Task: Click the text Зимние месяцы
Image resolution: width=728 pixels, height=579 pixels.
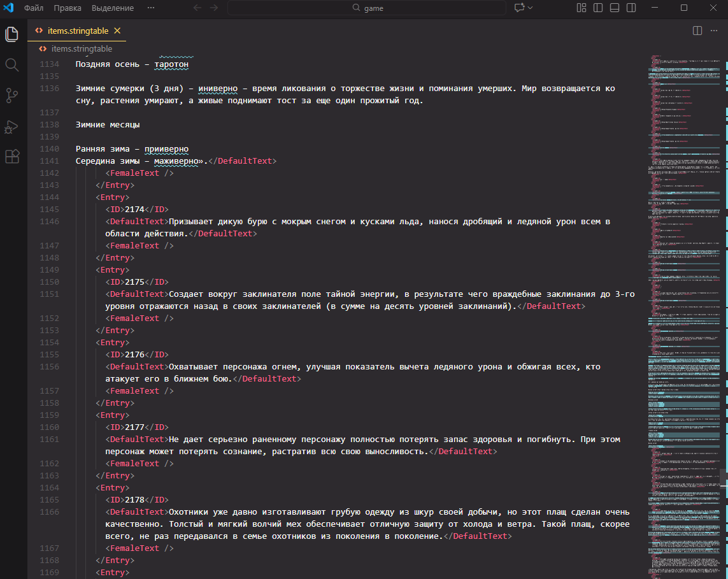Action: tap(108, 125)
